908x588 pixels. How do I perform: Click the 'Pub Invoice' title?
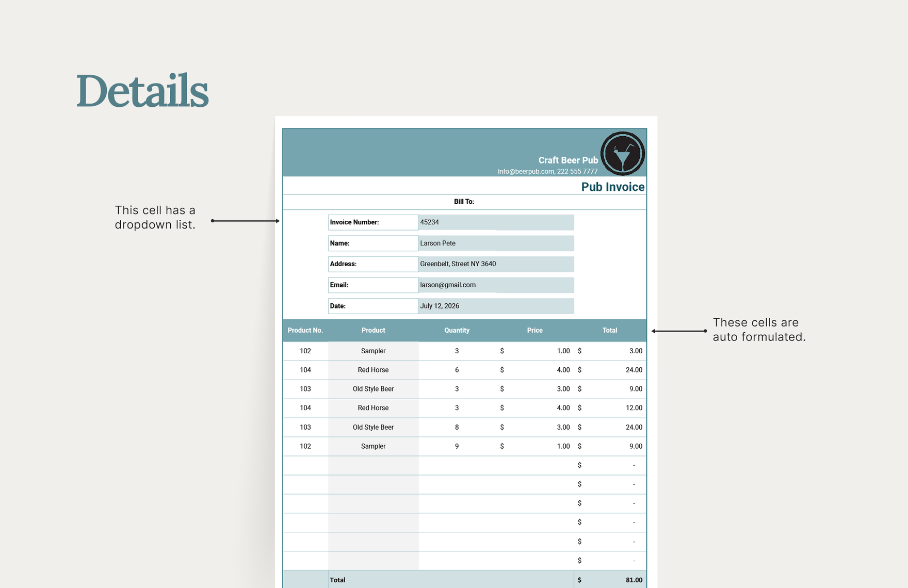click(x=613, y=187)
